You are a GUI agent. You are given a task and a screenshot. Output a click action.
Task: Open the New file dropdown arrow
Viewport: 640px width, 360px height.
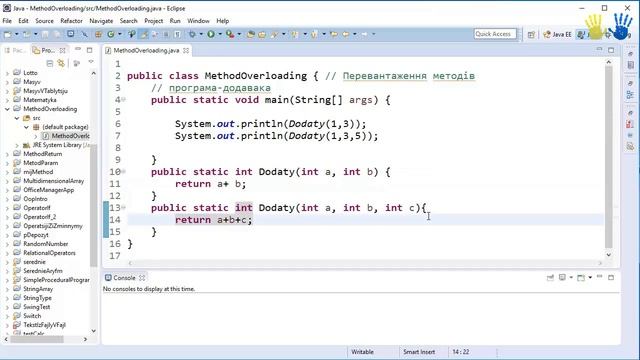click(16, 35)
